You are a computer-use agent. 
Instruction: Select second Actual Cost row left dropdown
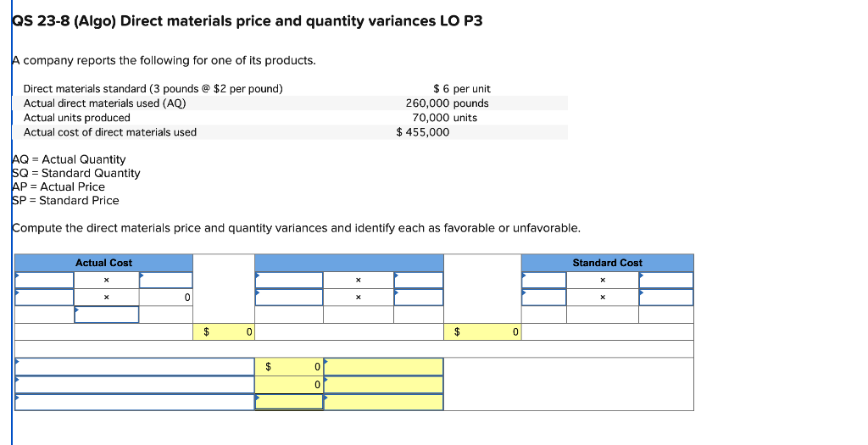44,298
